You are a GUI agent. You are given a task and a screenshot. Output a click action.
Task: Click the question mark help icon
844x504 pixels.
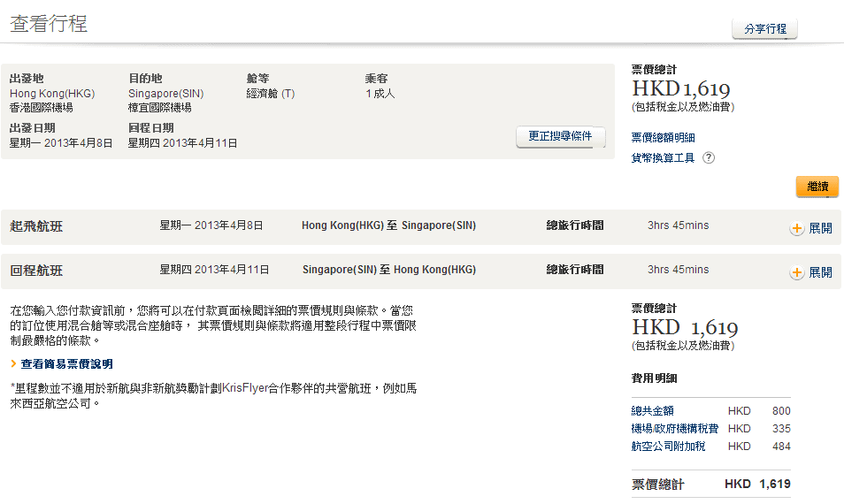click(708, 158)
